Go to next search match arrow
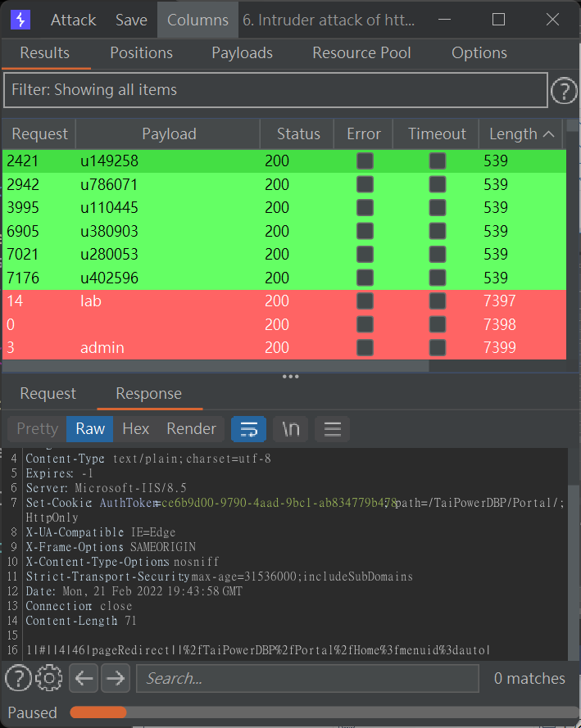The image size is (581, 728). tap(116, 678)
